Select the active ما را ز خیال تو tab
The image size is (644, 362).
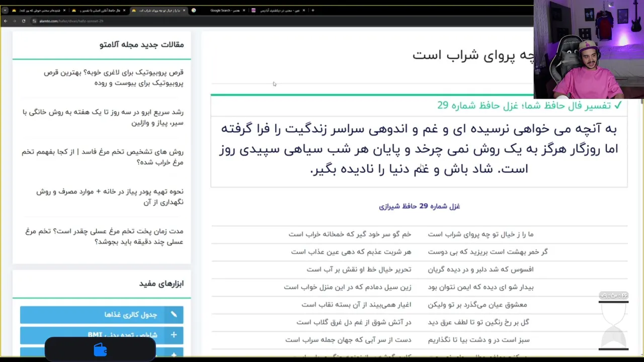point(158,10)
